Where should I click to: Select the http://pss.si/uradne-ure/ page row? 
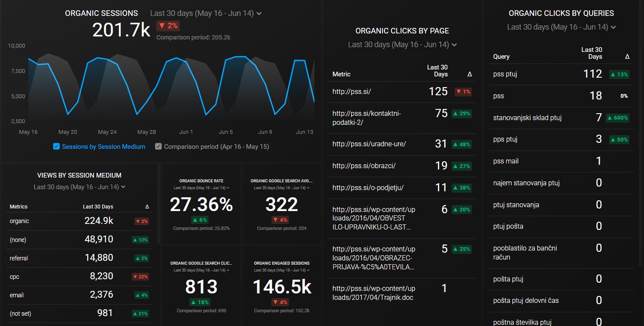point(402,144)
